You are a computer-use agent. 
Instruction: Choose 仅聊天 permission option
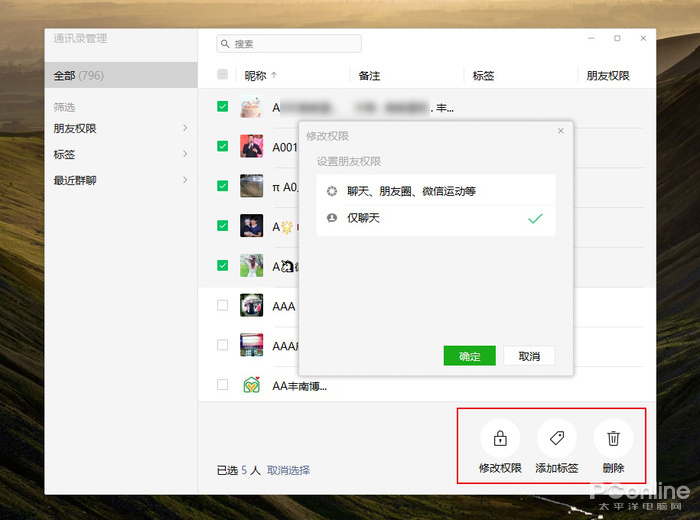click(x=436, y=218)
